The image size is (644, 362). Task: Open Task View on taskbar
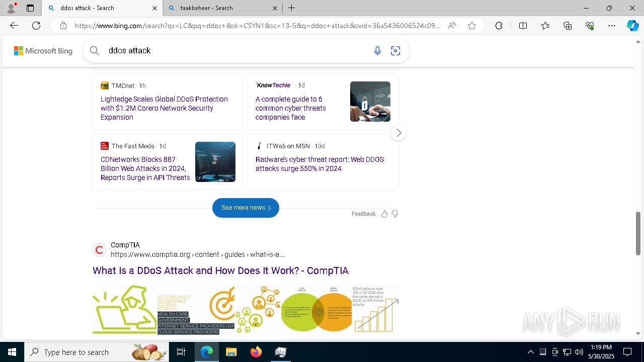(x=181, y=352)
